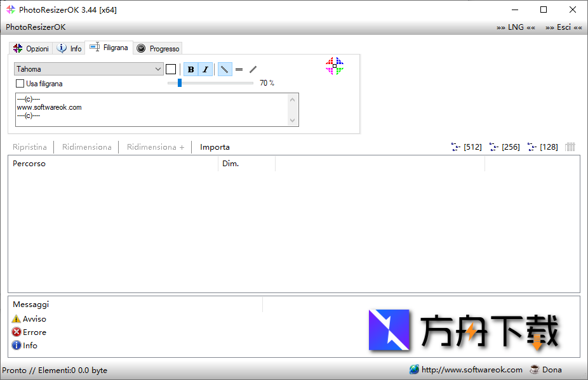
Task: Open the PhotoResizerOK main menu
Action: (36, 27)
